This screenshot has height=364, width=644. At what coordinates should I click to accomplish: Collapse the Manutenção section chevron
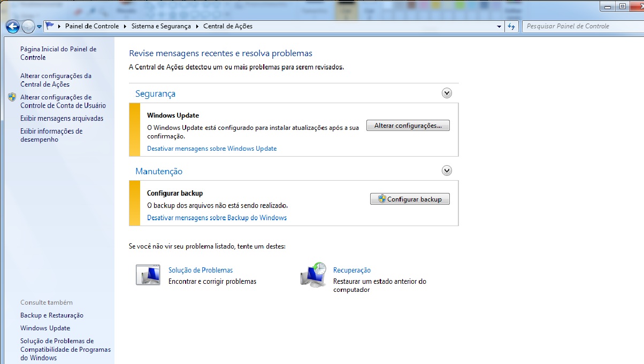click(x=447, y=171)
